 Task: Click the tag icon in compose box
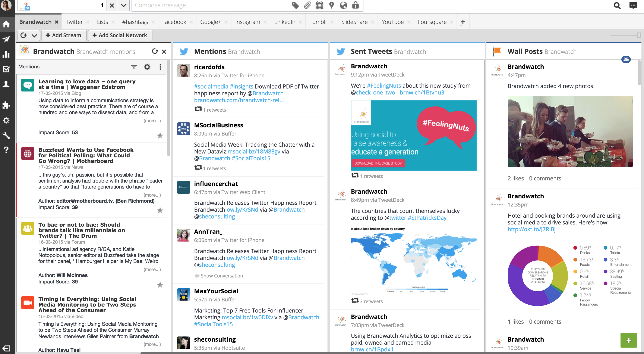click(295, 5)
